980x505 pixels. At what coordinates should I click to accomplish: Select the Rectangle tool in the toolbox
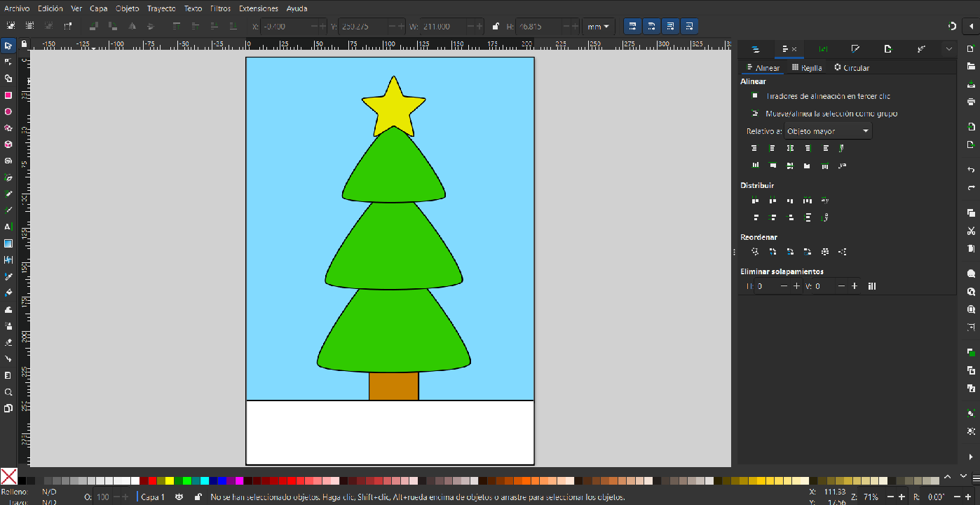[8, 95]
